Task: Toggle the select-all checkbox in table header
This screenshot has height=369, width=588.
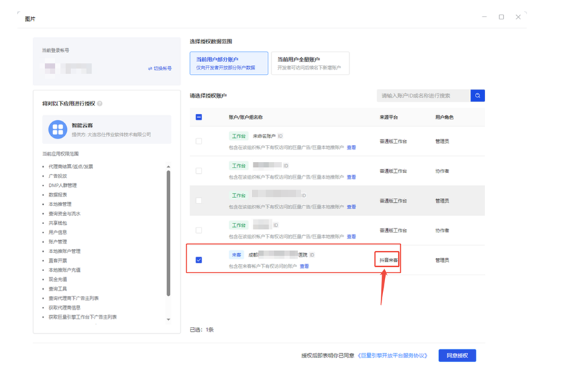Action: point(199,117)
